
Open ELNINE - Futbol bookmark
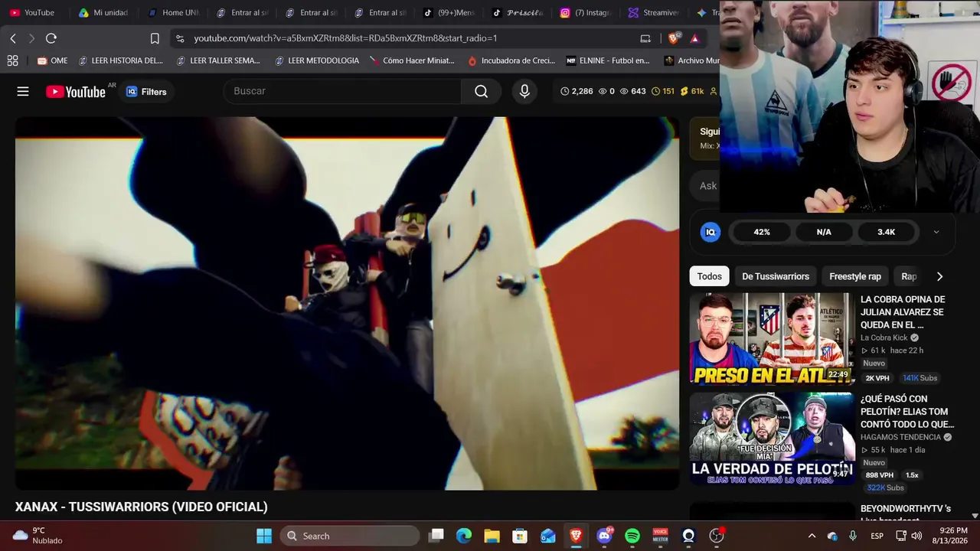point(608,60)
